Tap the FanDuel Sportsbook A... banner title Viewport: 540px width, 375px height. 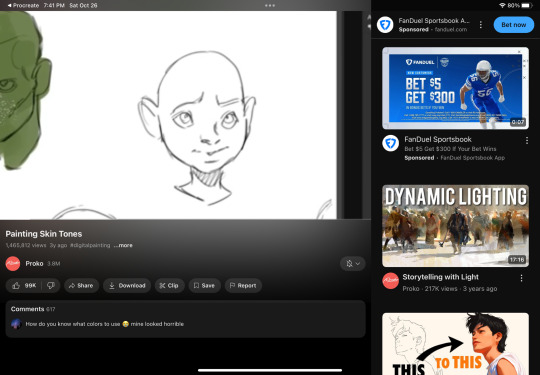coord(434,21)
